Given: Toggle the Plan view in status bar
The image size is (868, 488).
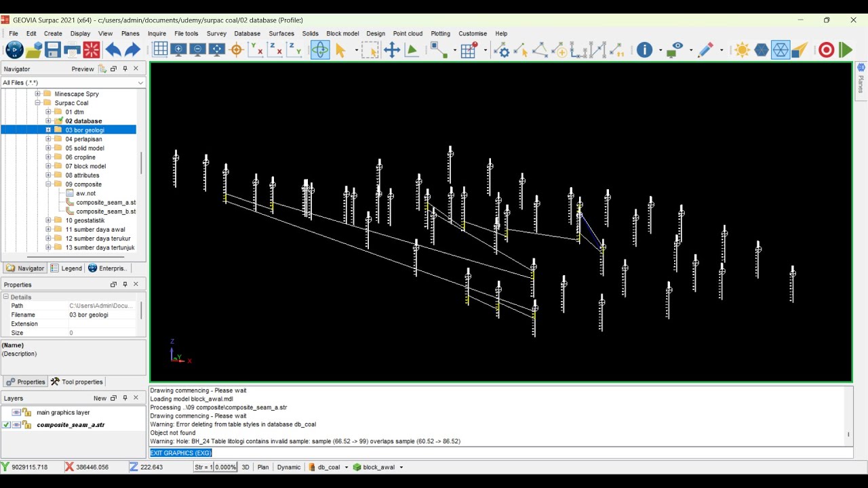Looking at the screenshot, I should click(x=263, y=467).
